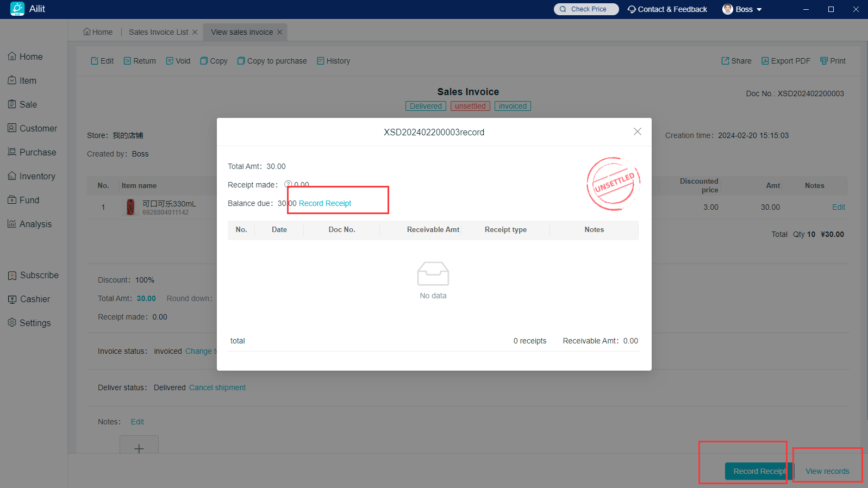Click the Check Price search box

click(586, 9)
